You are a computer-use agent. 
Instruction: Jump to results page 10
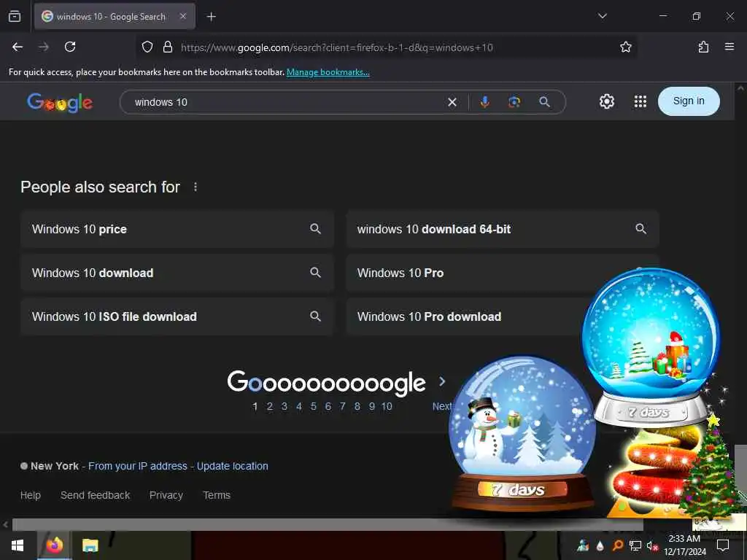(x=387, y=407)
